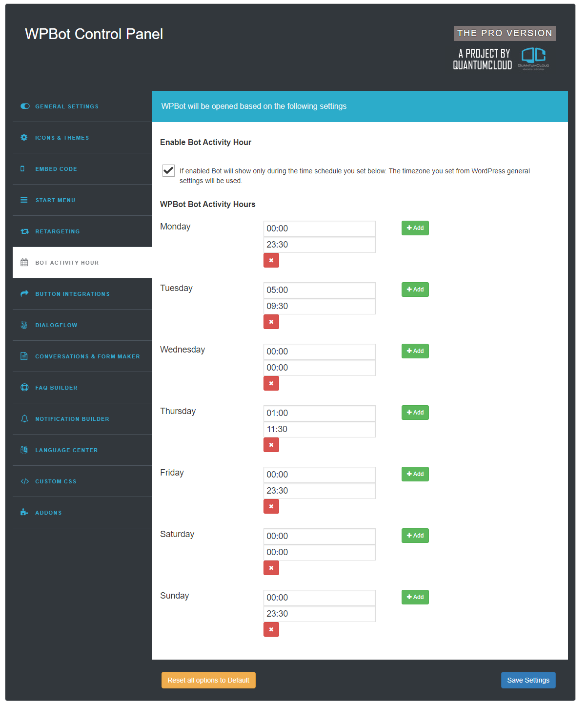This screenshot has width=588, height=706.
Task: Click Sunday end time field 23:30
Action: coord(320,614)
